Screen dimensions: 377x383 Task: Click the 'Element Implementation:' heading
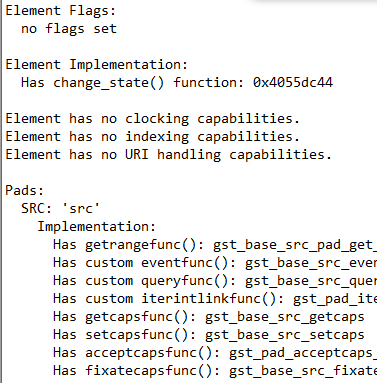click(97, 65)
